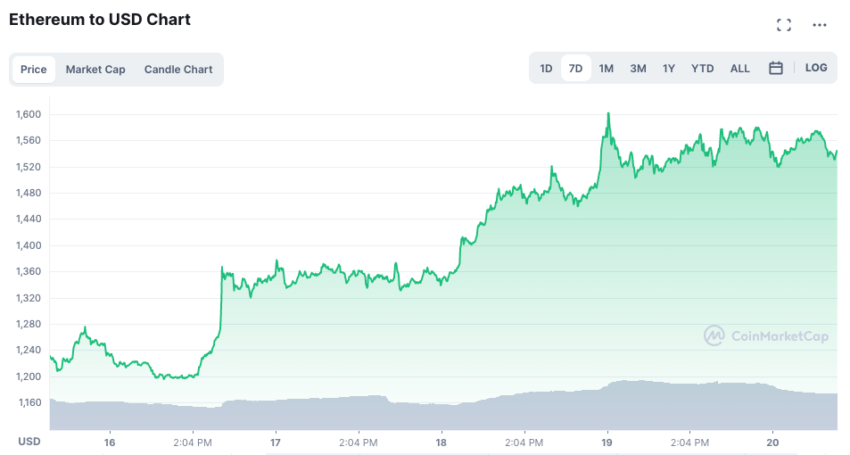Image resolution: width=850 pixels, height=455 pixels.
Task: Click the Ethereum to USD Chart heading
Action: pos(100,20)
